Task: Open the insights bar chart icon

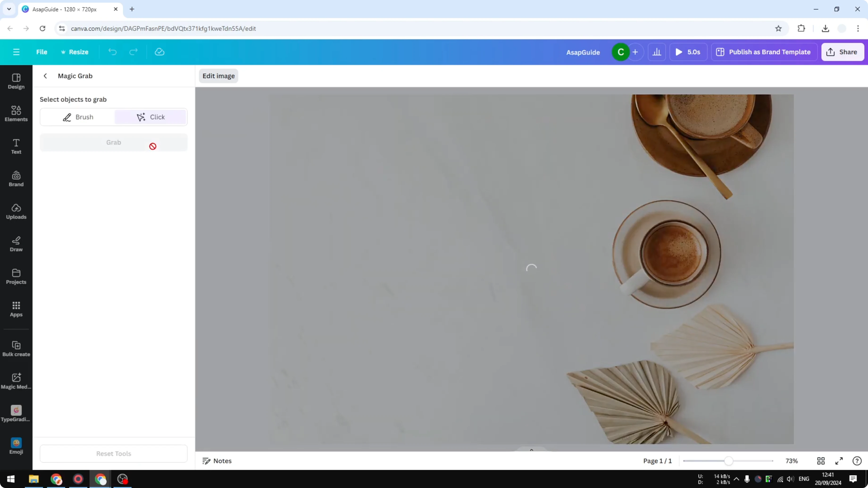Action: click(657, 52)
